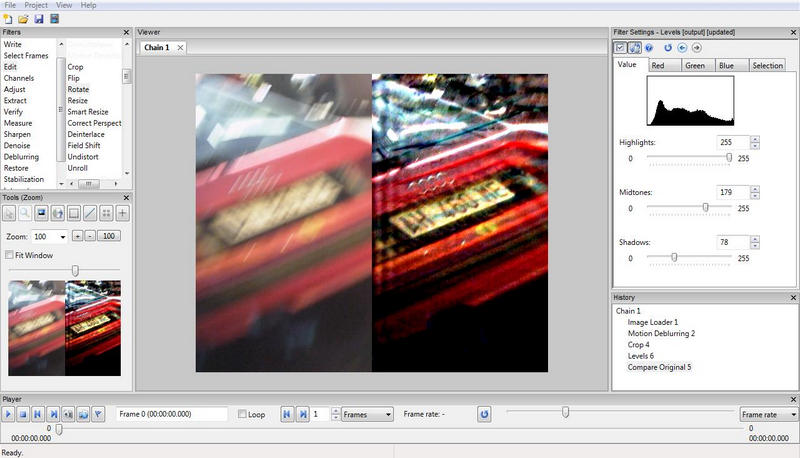Select the magnifier zoom tool

tap(25, 213)
